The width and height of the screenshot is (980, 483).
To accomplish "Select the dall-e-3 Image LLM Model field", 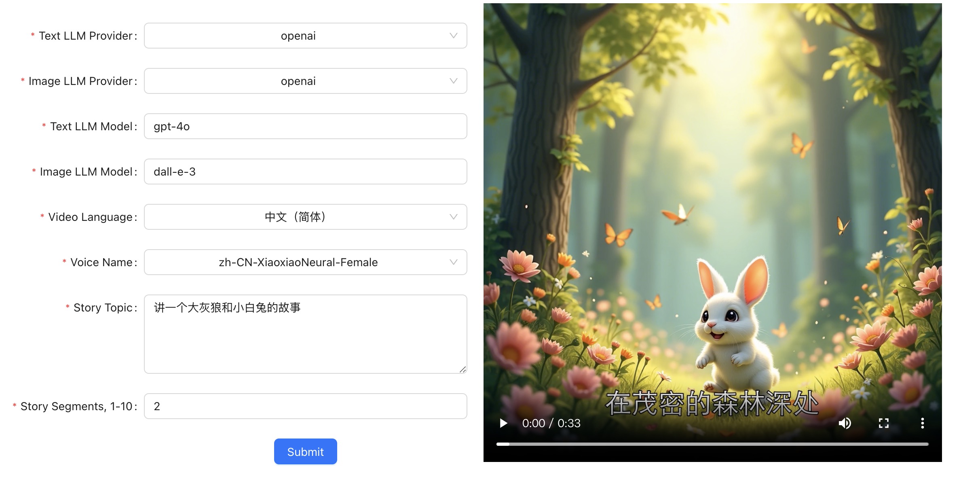I will click(x=305, y=172).
